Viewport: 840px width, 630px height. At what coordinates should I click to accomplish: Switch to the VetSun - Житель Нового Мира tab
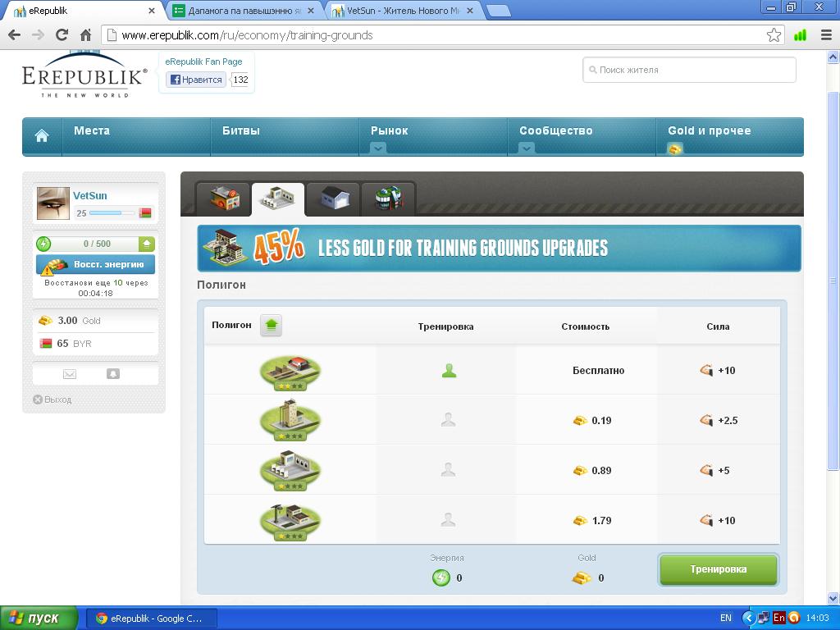coord(402,11)
